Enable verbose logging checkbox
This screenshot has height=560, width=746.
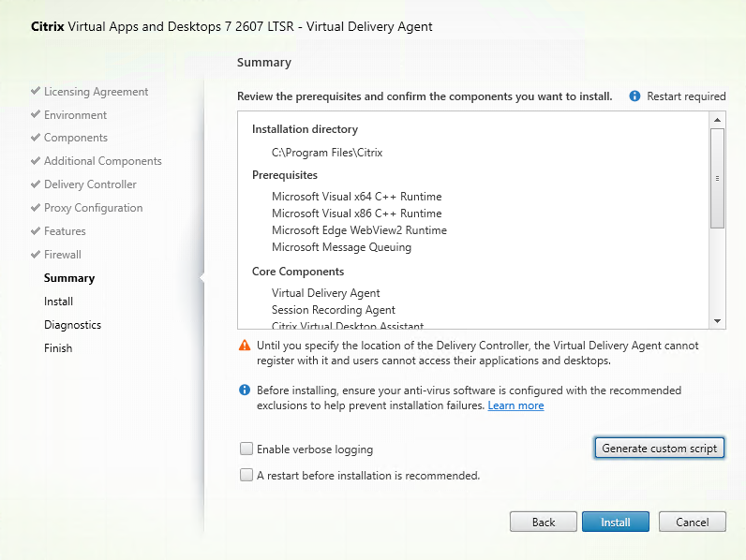(246, 449)
